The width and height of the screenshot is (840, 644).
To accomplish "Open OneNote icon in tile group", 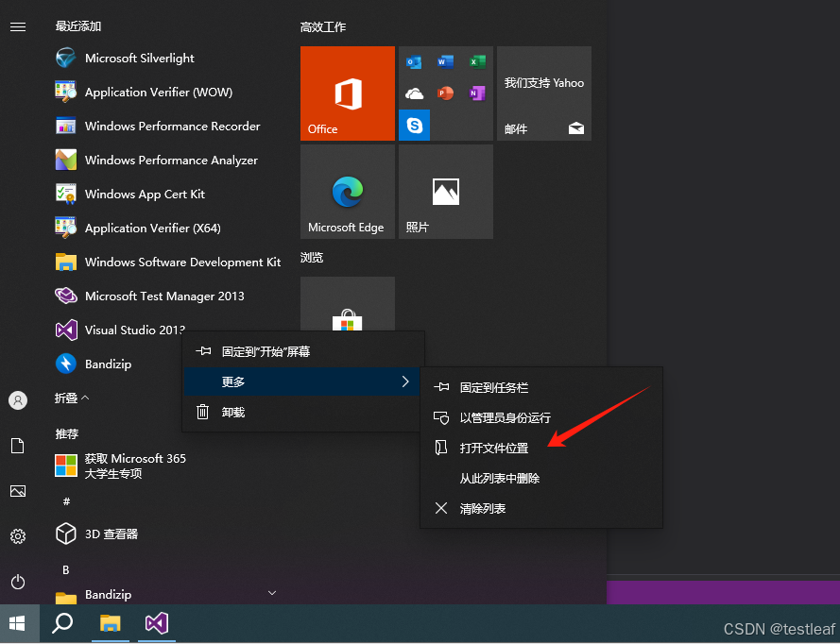I will pos(477,93).
